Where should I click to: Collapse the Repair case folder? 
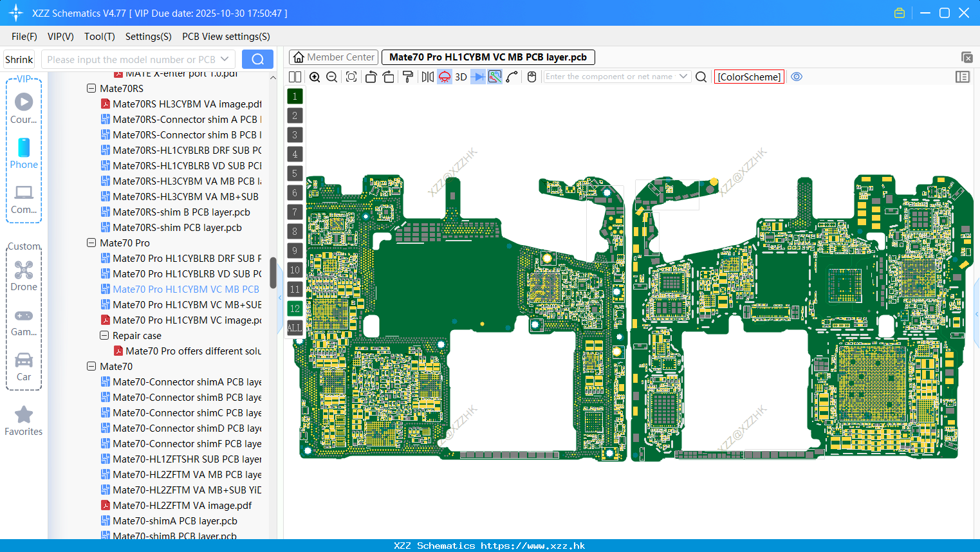pos(104,336)
